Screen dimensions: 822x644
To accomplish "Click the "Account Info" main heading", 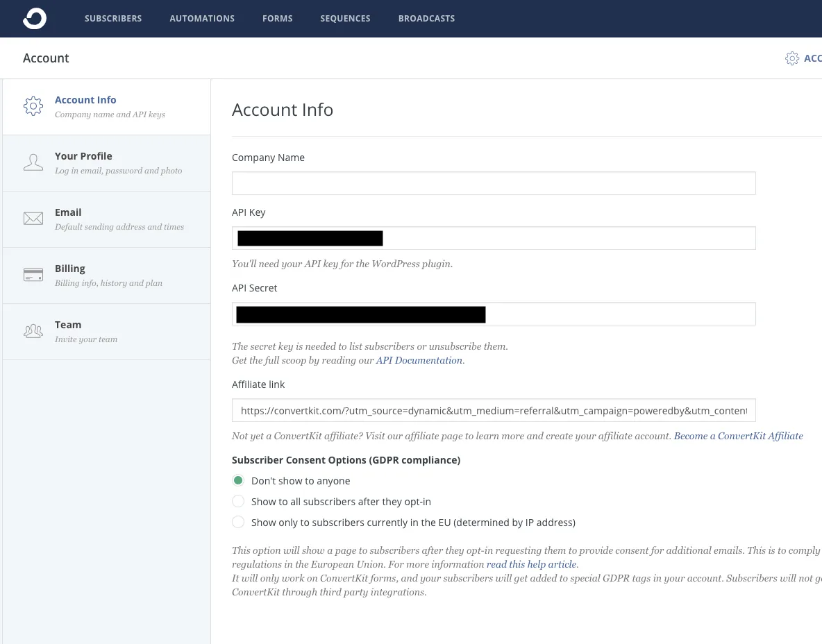I will click(283, 110).
